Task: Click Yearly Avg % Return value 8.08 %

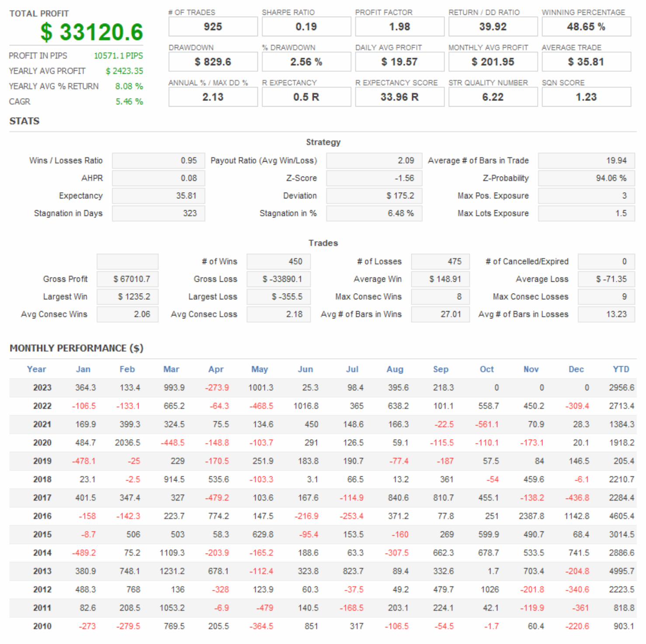Action: tap(129, 86)
